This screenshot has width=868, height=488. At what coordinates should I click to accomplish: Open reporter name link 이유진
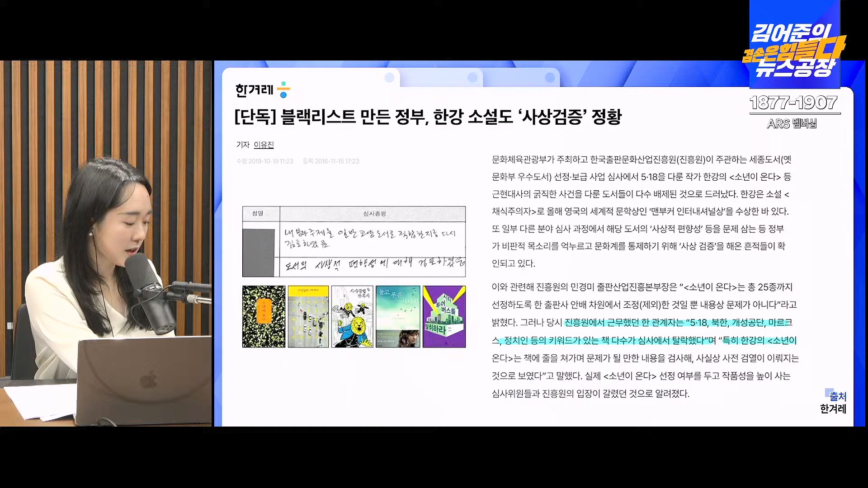coord(264,145)
